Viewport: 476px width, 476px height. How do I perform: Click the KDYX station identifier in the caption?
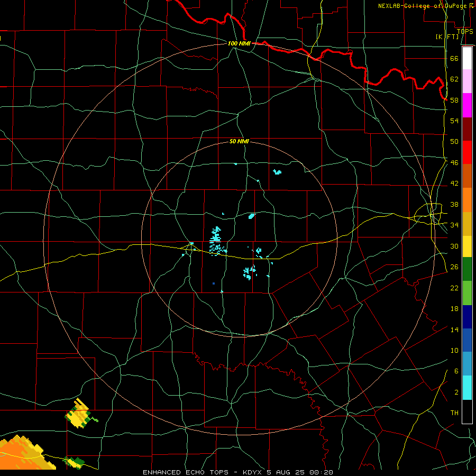(253, 472)
